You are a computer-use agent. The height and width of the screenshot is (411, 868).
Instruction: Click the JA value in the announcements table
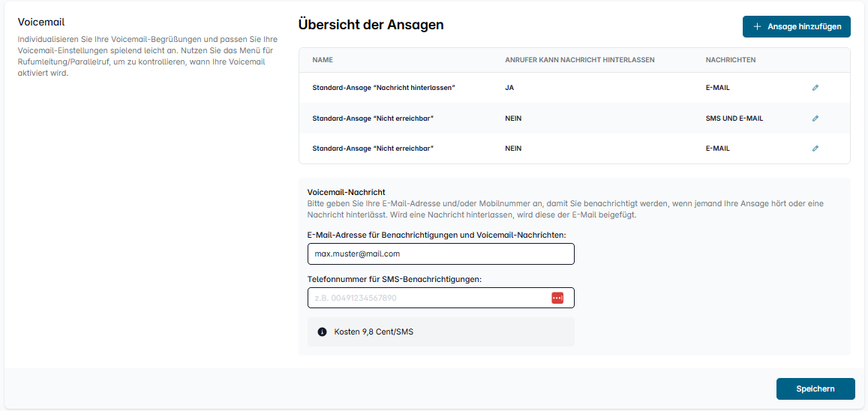[x=509, y=88]
